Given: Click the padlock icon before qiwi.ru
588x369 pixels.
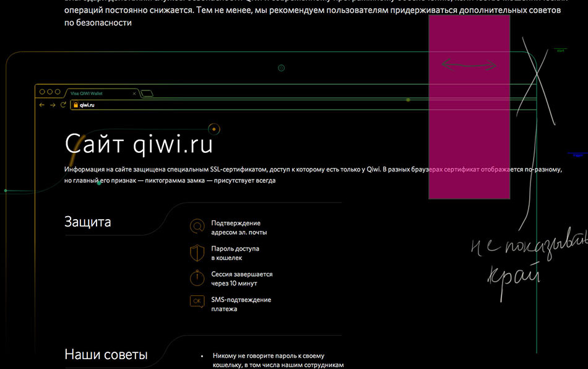Looking at the screenshot, I should click(76, 105).
